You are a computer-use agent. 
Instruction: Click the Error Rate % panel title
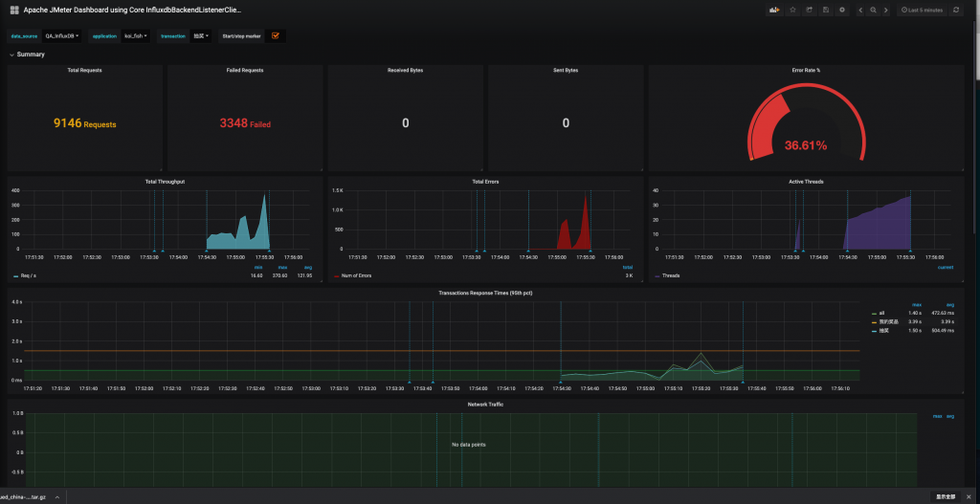[x=806, y=70]
